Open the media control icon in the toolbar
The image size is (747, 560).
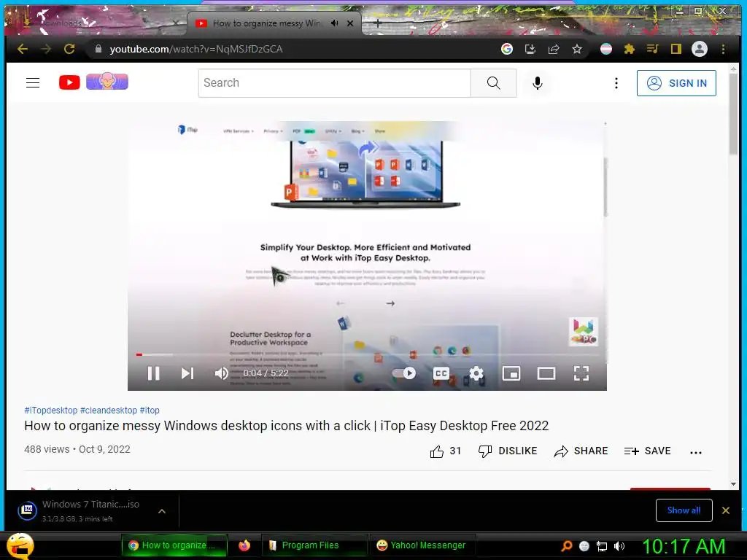[653, 49]
